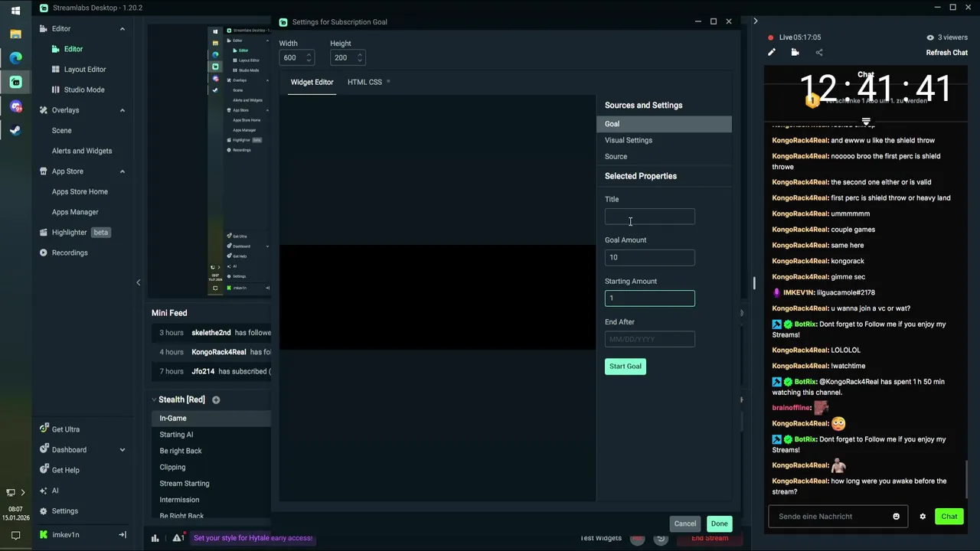Open the Layout Editor item

click(84, 69)
